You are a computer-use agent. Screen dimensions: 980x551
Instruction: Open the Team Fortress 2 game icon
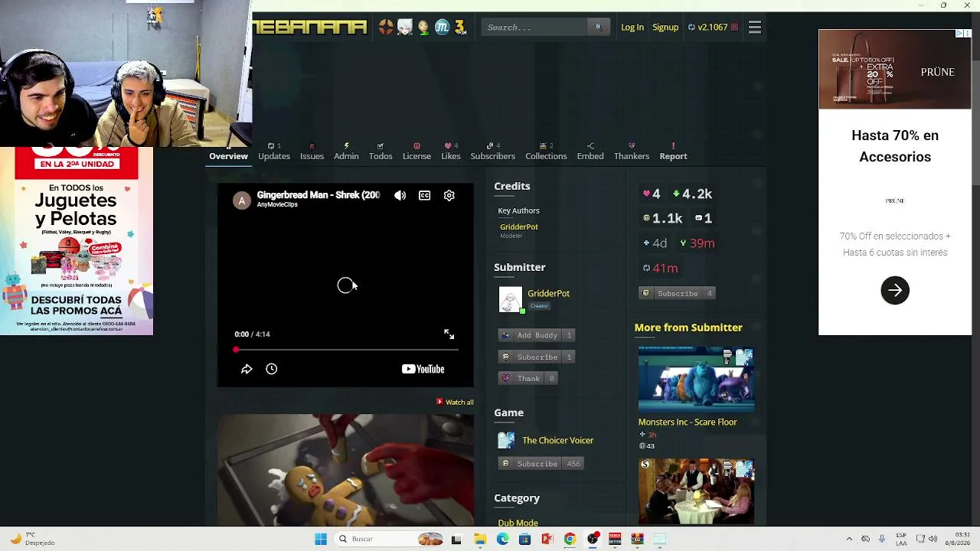[x=386, y=27]
